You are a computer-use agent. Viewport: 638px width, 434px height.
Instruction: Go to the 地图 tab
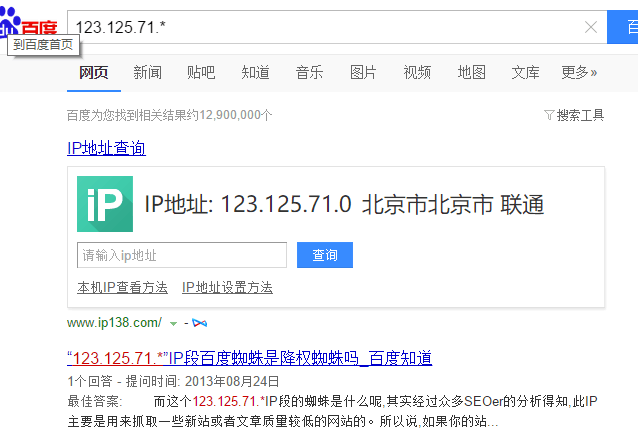(x=471, y=73)
